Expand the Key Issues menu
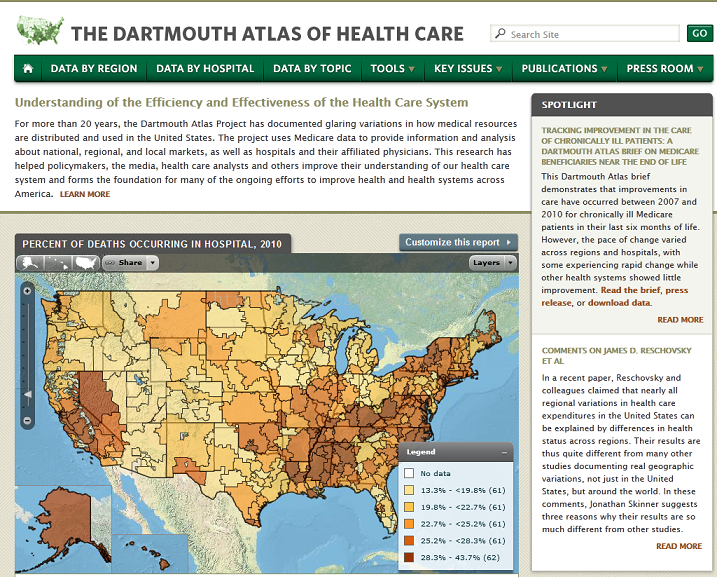This screenshot has width=717, height=577. 468,69
